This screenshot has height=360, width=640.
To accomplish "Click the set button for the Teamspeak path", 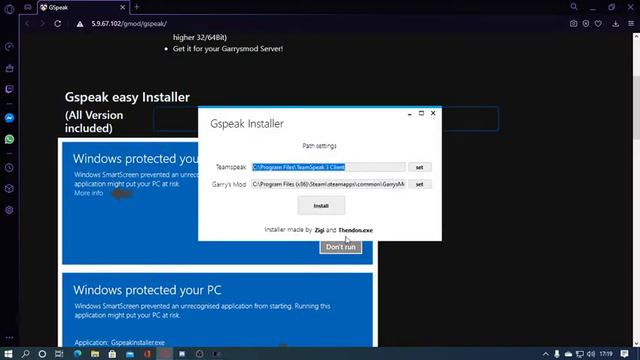I will (x=419, y=167).
